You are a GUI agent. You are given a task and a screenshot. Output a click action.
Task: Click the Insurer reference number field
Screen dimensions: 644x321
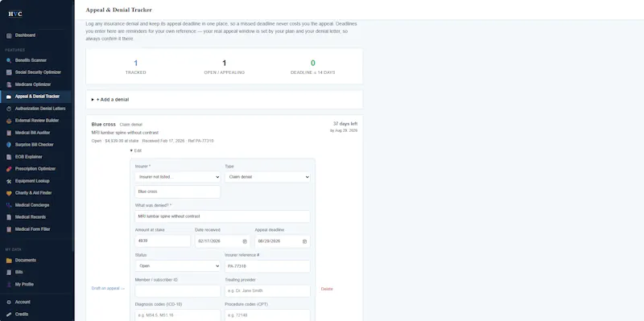267,266
